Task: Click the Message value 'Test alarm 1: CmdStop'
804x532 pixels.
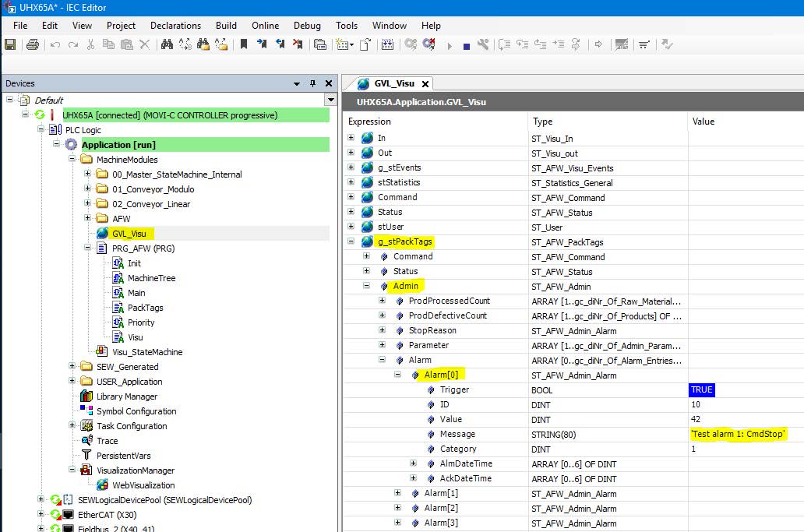Action: (x=739, y=434)
